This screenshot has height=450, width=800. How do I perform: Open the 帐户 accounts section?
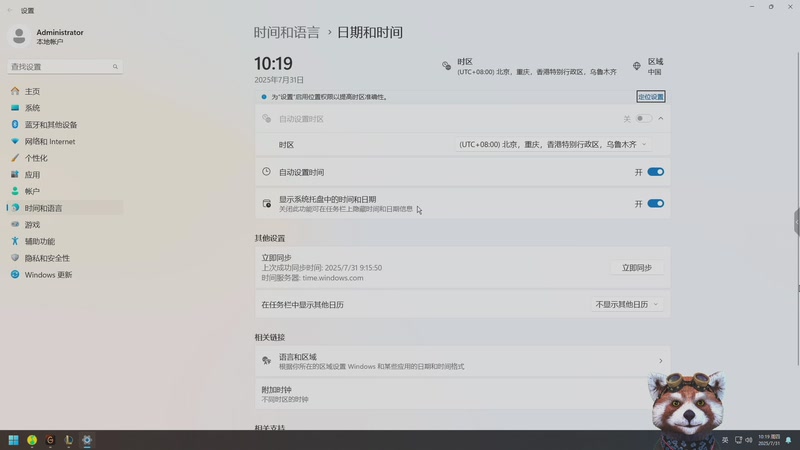(32, 191)
